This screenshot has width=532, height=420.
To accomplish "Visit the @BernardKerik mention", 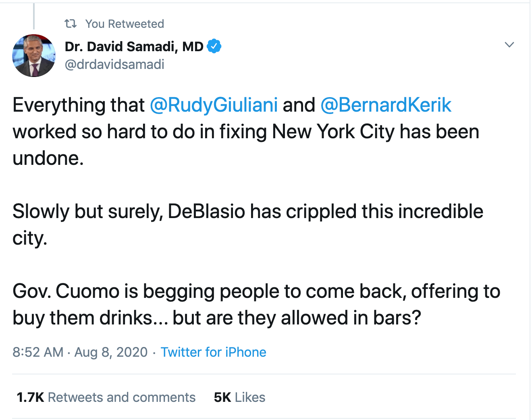I will click(386, 105).
